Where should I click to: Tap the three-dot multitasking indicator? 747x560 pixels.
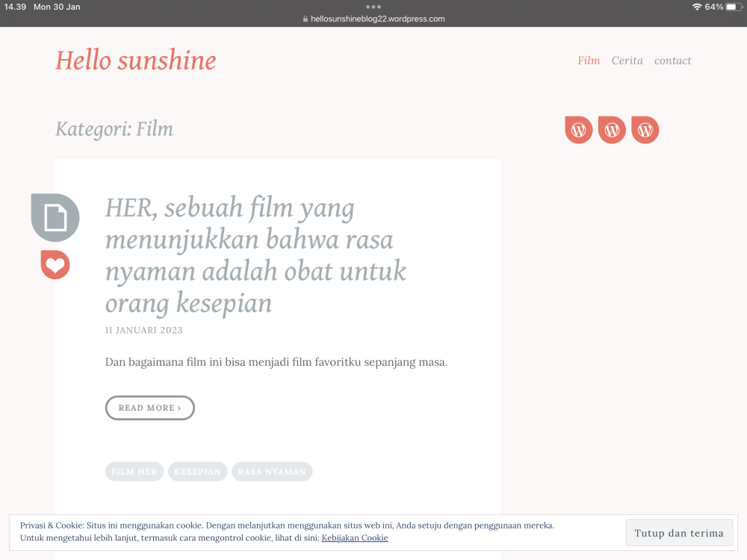point(373,7)
